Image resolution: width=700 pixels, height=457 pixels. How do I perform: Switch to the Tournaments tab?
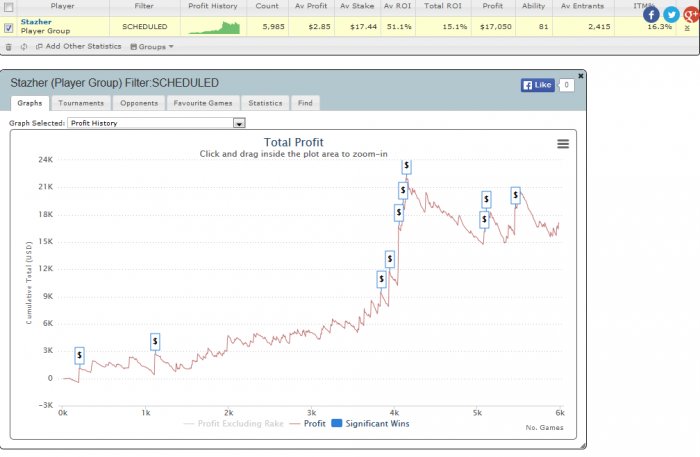[x=81, y=103]
